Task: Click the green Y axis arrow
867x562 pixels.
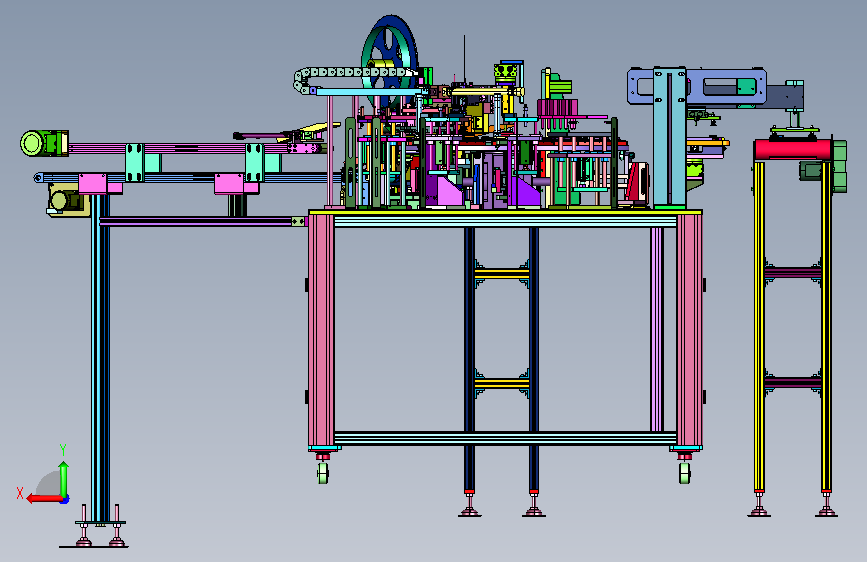Action: [64, 479]
